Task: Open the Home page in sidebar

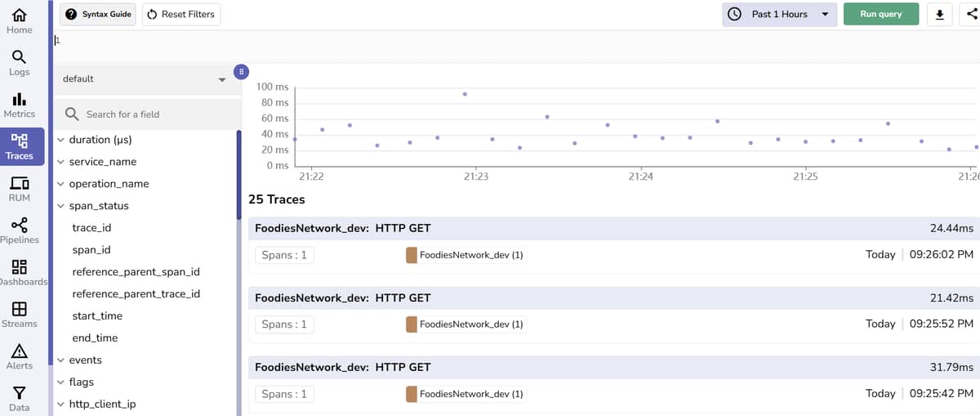Action: coord(20,20)
